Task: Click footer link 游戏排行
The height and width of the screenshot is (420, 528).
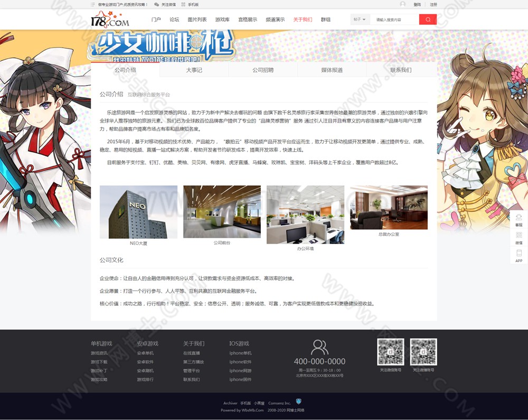Action: click(x=145, y=379)
